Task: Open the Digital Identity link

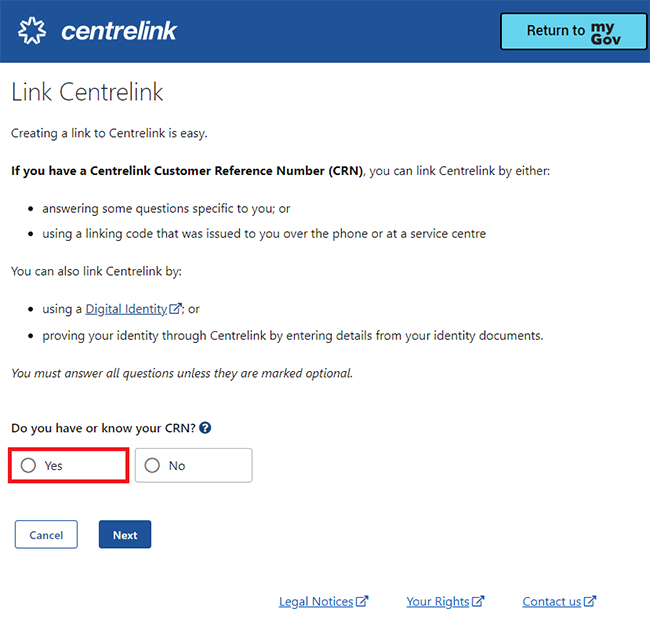Action: 126,309
